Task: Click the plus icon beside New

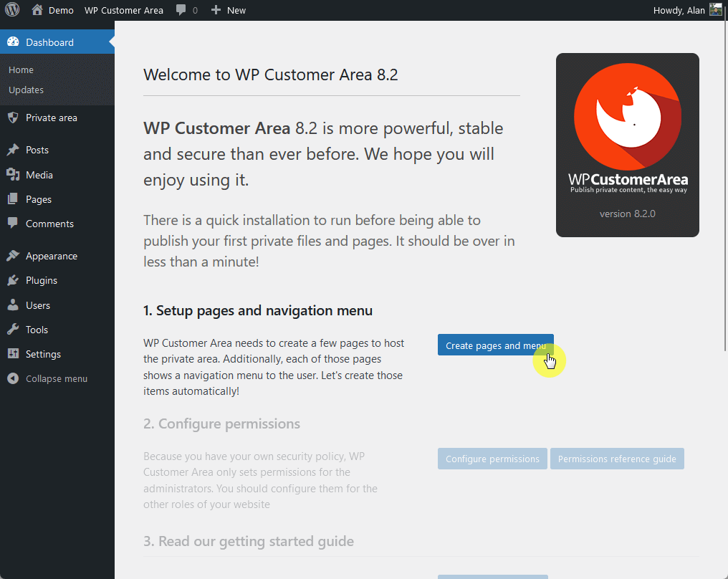Action: tap(216, 10)
